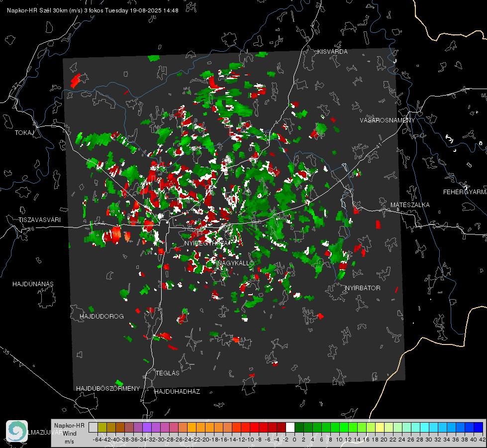Click the TISZAVASVÁRI town label
The width and height of the screenshot is (487, 448).
tap(39, 220)
